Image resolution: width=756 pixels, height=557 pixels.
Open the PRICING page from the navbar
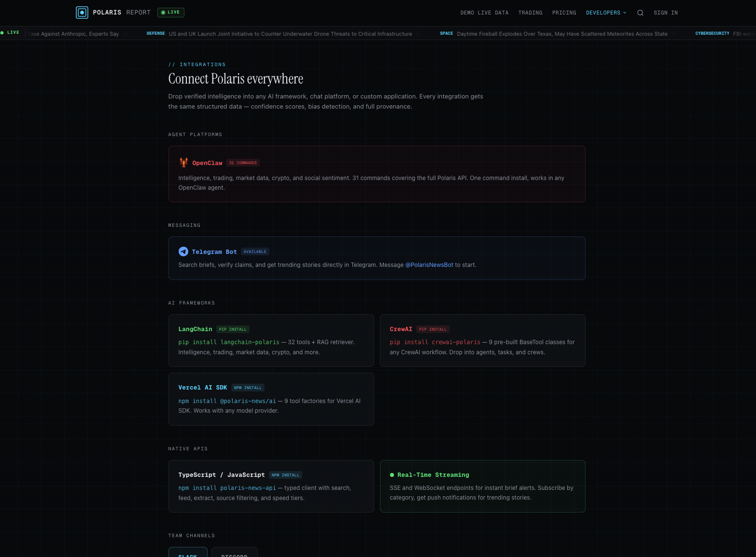pyautogui.click(x=564, y=13)
